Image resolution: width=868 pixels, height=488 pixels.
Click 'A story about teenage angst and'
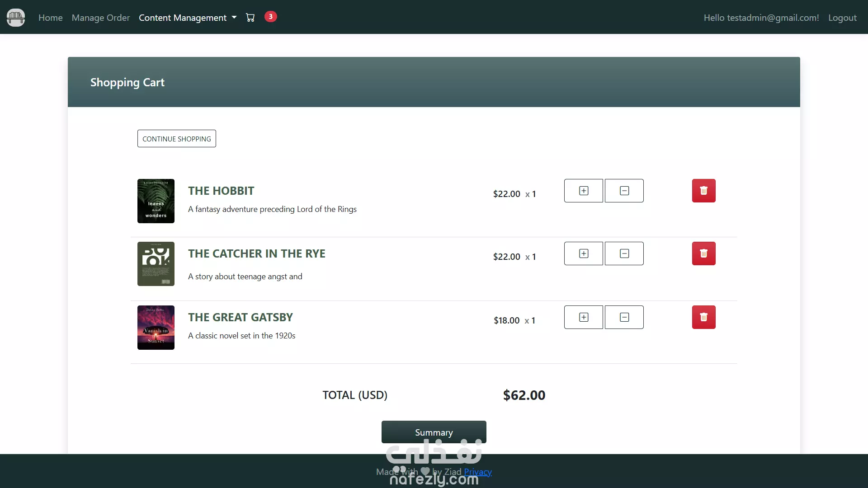coord(245,277)
